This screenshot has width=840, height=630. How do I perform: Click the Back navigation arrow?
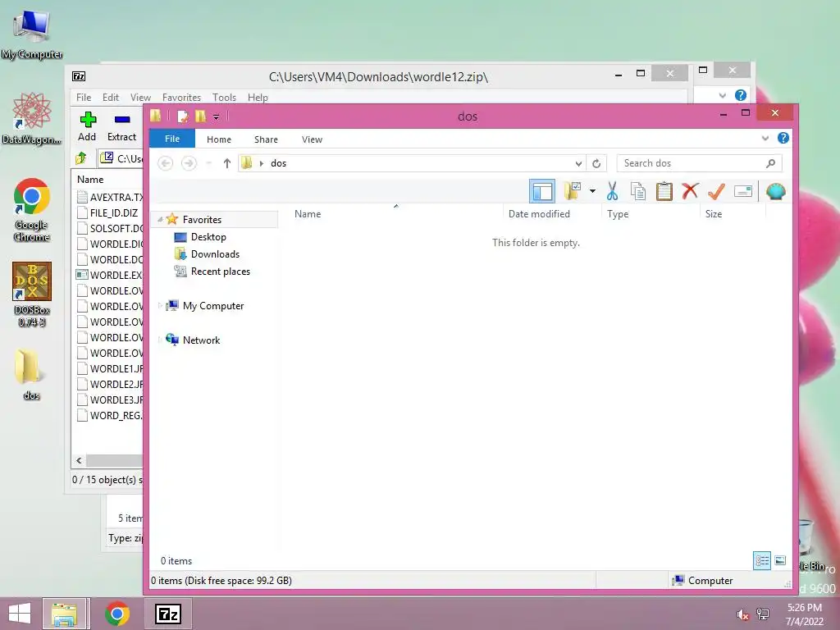tap(166, 163)
